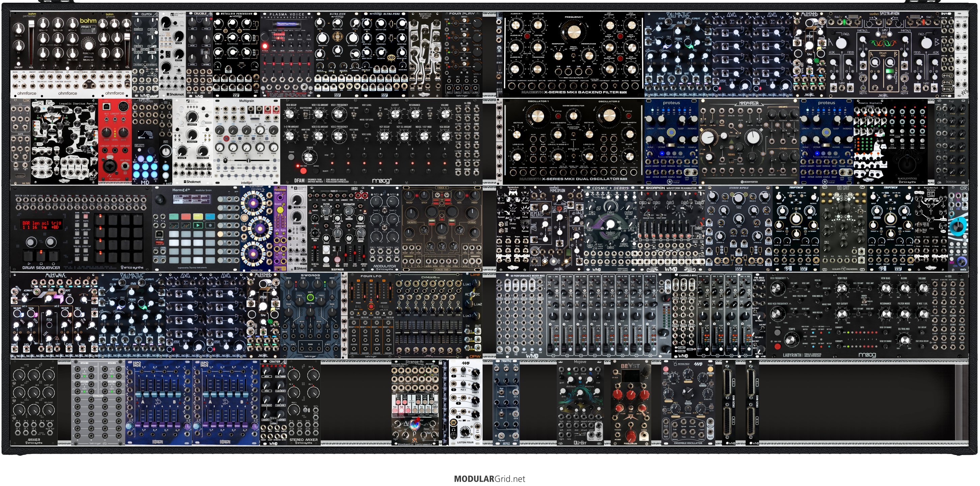980x486 pixels.
Task: Open the Qu-Bit Mojave module
Action: coord(580,403)
